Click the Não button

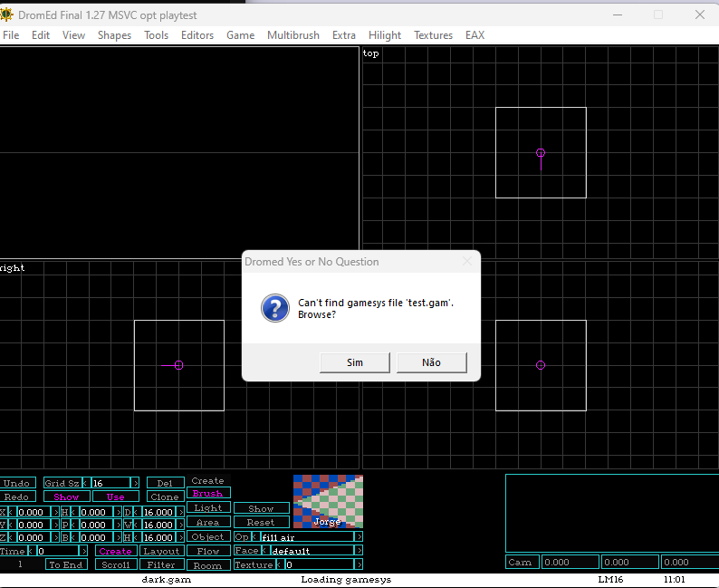[x=432, y=362]
